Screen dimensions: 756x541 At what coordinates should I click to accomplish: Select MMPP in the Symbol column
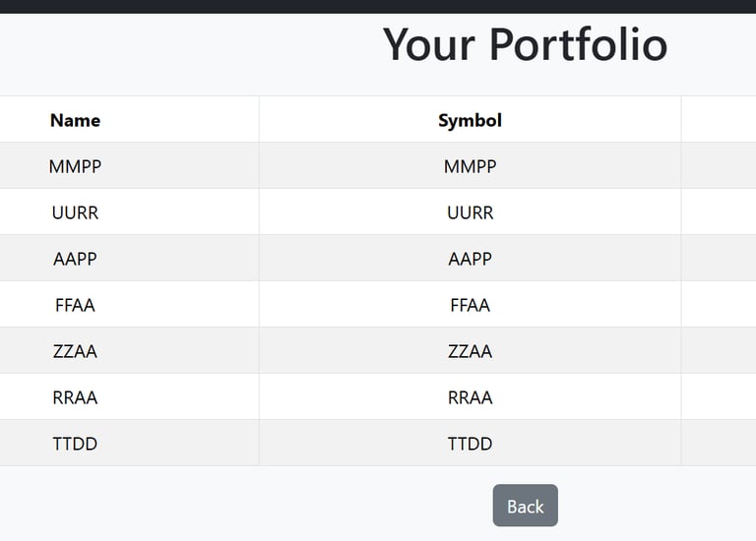pyautogui.click(x=470, y=166)
